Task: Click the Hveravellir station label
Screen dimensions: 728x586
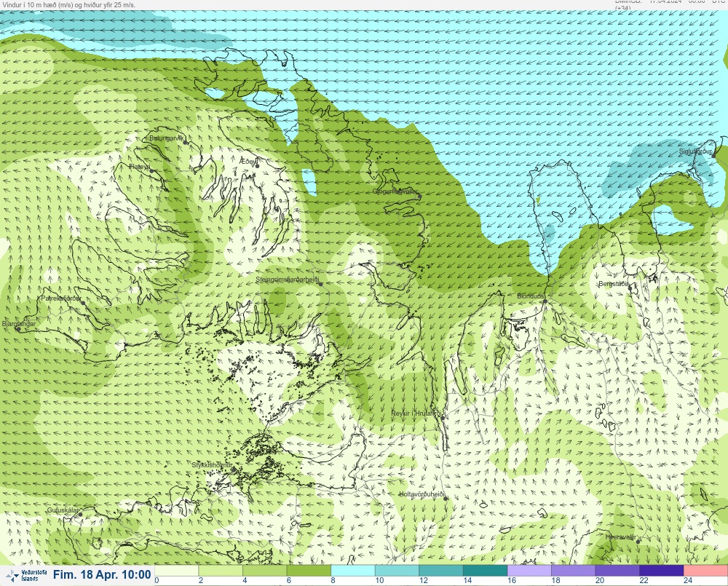Action: [620, 536]
